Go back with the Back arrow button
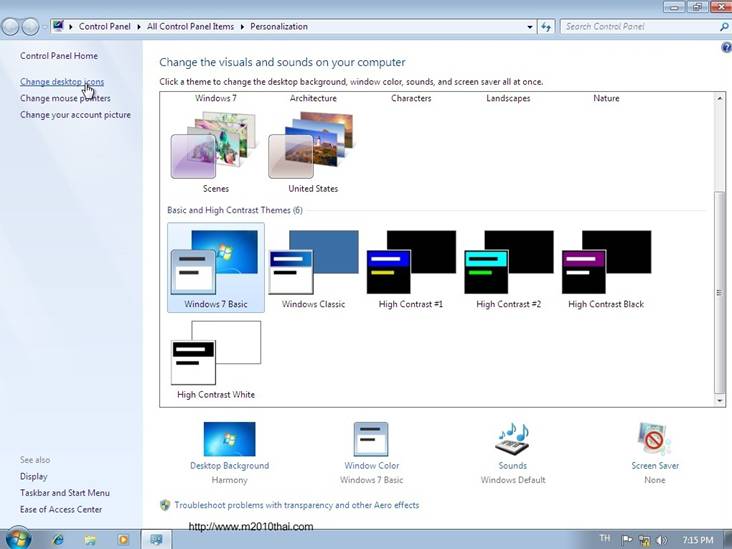732x549 pixels. (10, 27)
